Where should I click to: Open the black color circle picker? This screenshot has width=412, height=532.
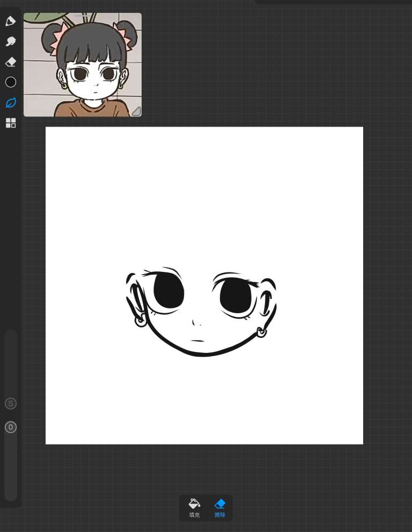[x=11, y=82]
